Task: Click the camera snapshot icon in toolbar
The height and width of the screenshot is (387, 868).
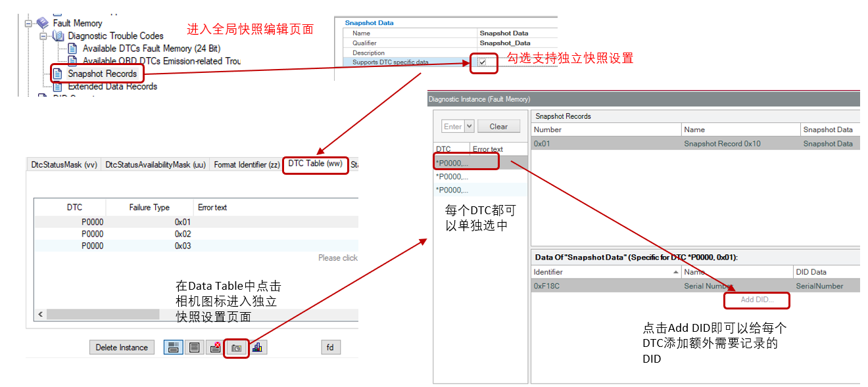Action: (237, 348)
